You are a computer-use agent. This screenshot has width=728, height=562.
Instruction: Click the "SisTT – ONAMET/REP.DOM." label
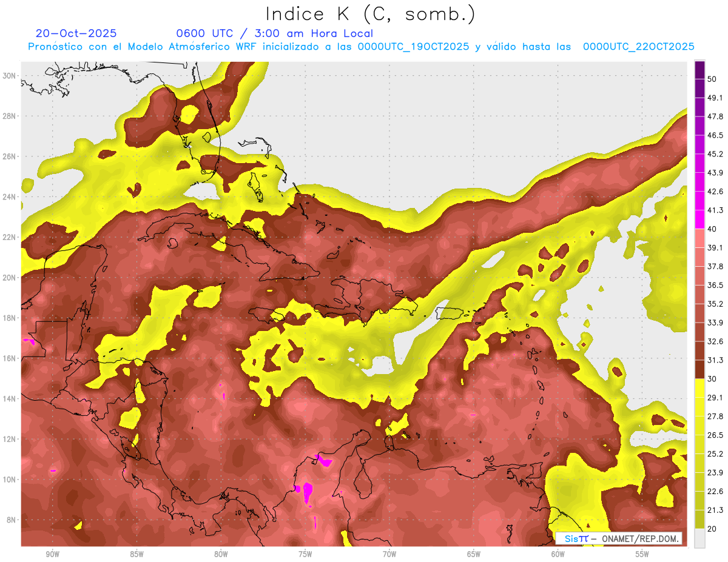(619, 538)
